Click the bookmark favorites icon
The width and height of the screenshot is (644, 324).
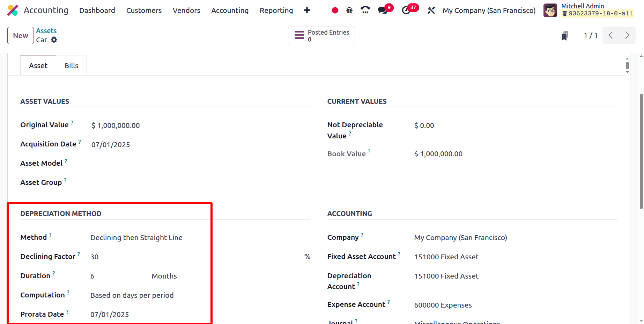565,35
